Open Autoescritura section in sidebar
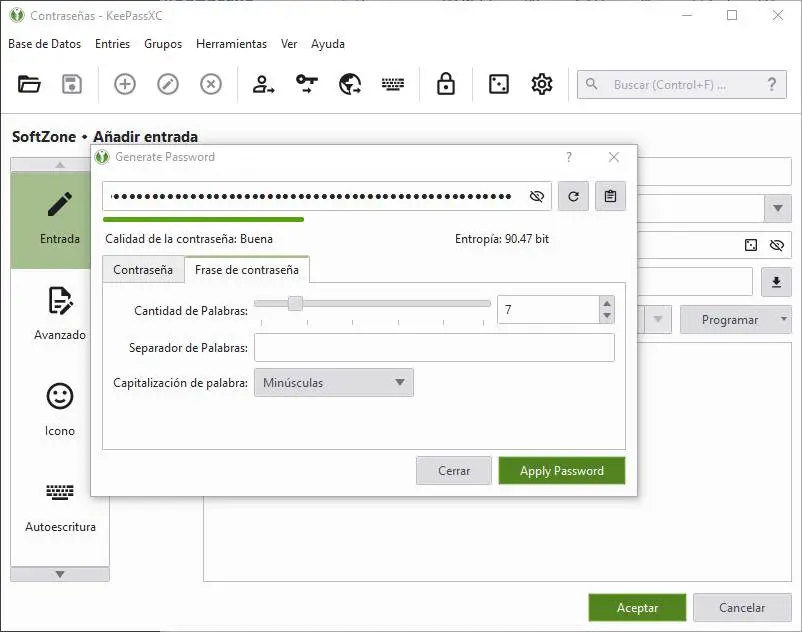Image resolution: width=802 pixels, height=632 pixels. point(60,506)
